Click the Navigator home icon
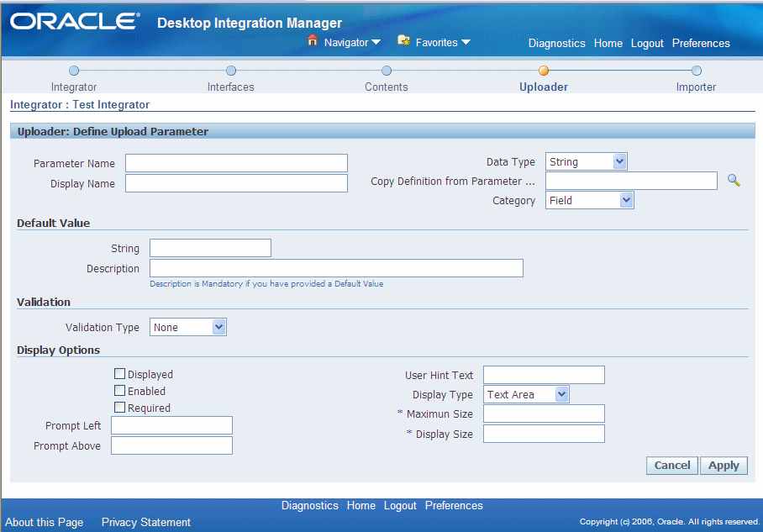The height and width of the screenshot is (532, 763). (313, 41)
